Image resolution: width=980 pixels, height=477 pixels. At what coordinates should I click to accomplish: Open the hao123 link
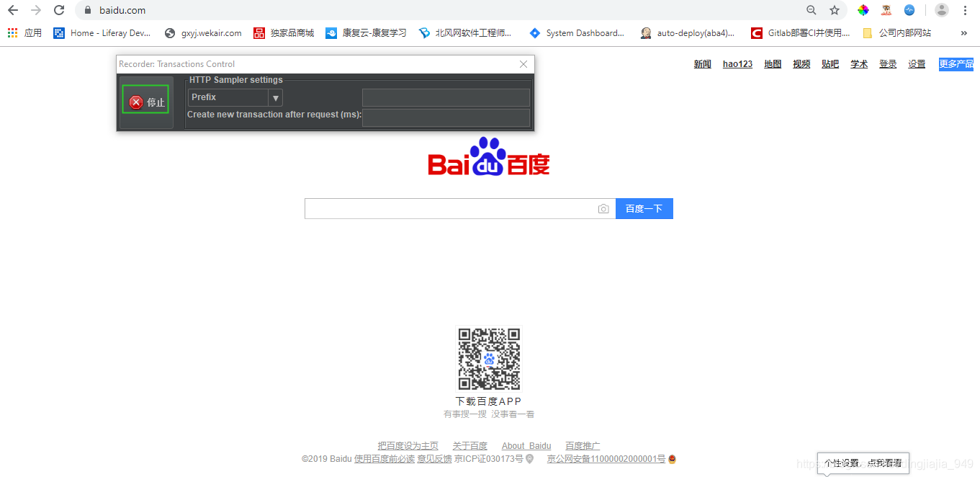(737, 64)
